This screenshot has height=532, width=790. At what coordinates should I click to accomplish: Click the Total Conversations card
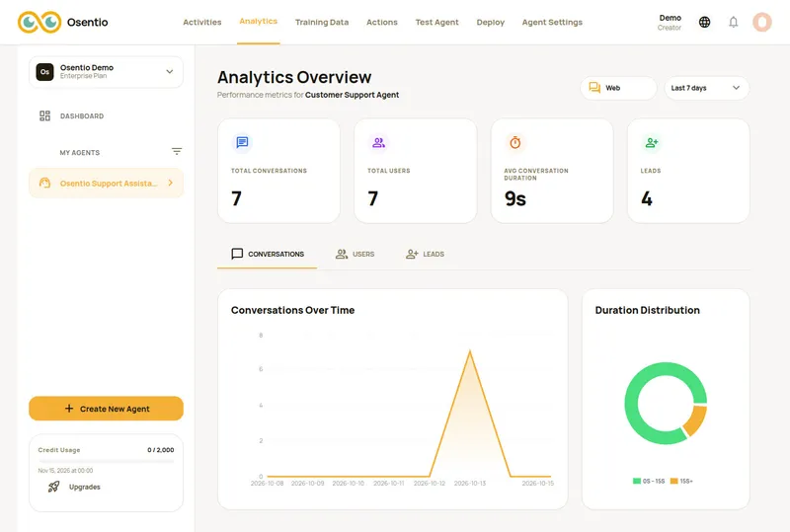click(278, 171)
